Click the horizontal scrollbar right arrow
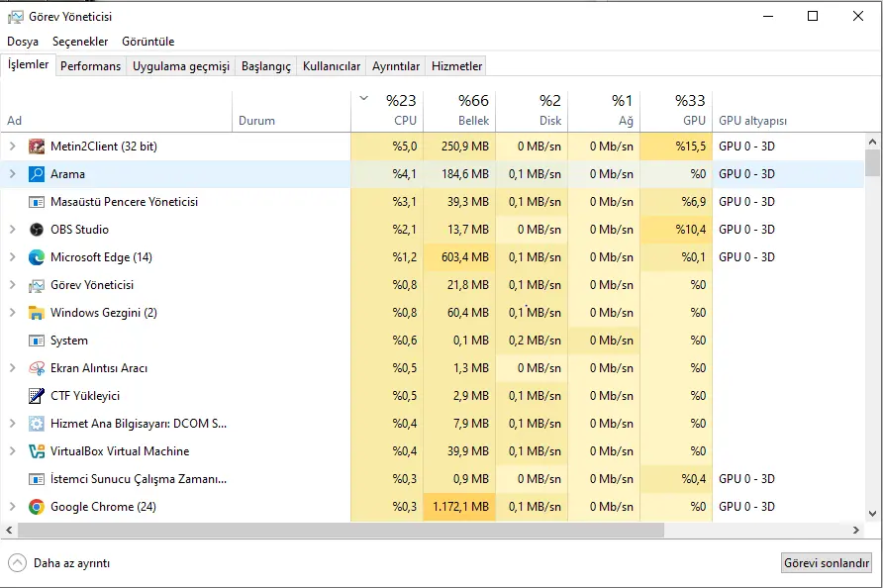The height and width of the screenshot is (588, 883). (x=856, y=530)
